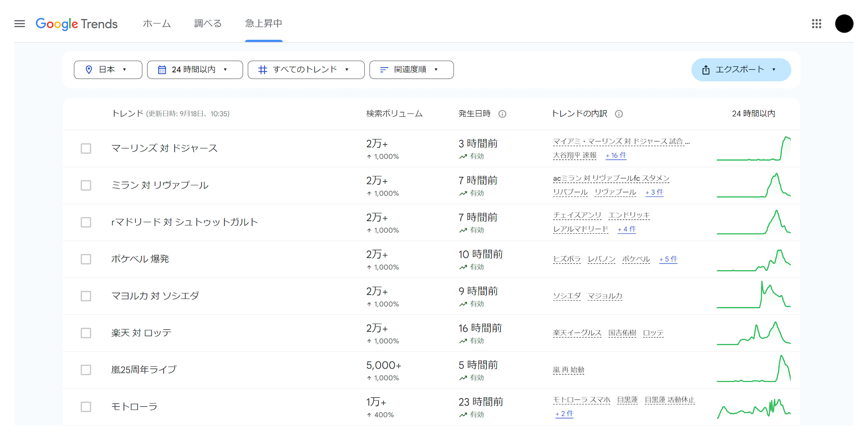Expand +4 件 in rマドリード row
Viewport: 868px width, 440px height.
627,229
